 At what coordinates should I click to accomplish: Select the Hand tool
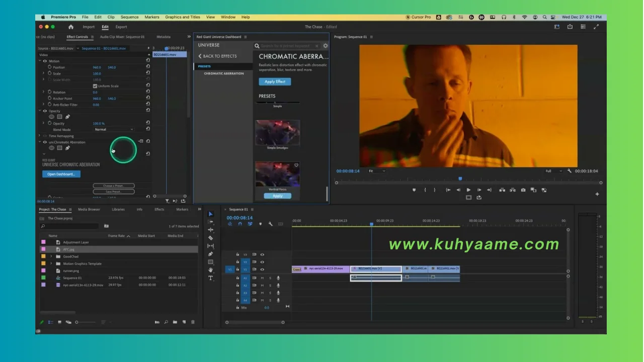pyautogui.click(x=211, y=270)
